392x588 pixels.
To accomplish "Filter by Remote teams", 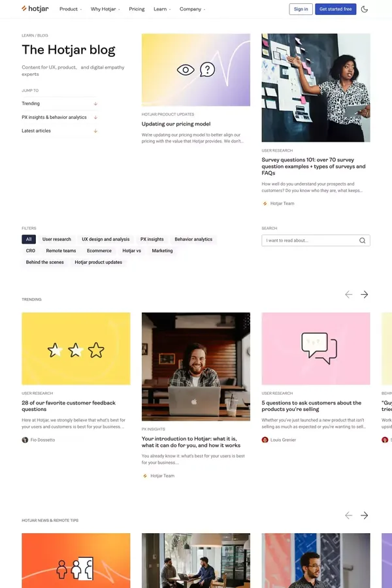I will click(x=61, y=251).
